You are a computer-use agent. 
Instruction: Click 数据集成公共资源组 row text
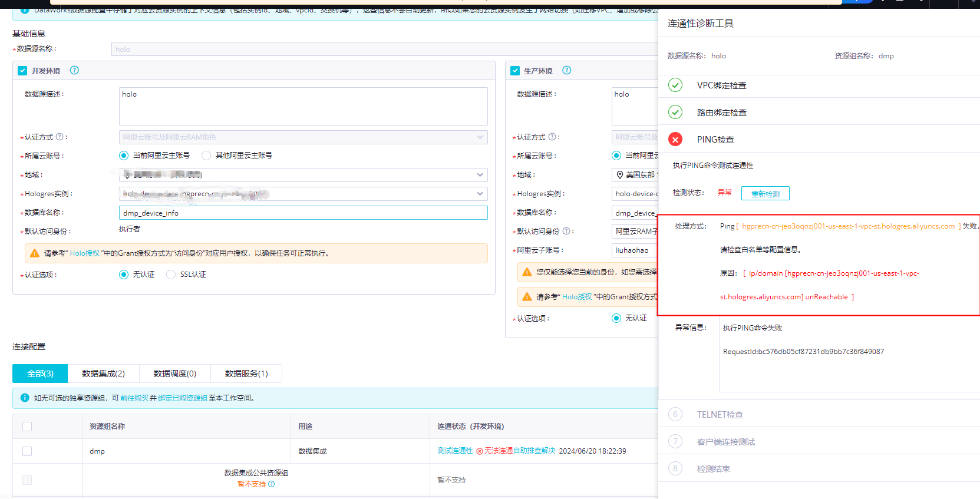(x=256, y=473)
